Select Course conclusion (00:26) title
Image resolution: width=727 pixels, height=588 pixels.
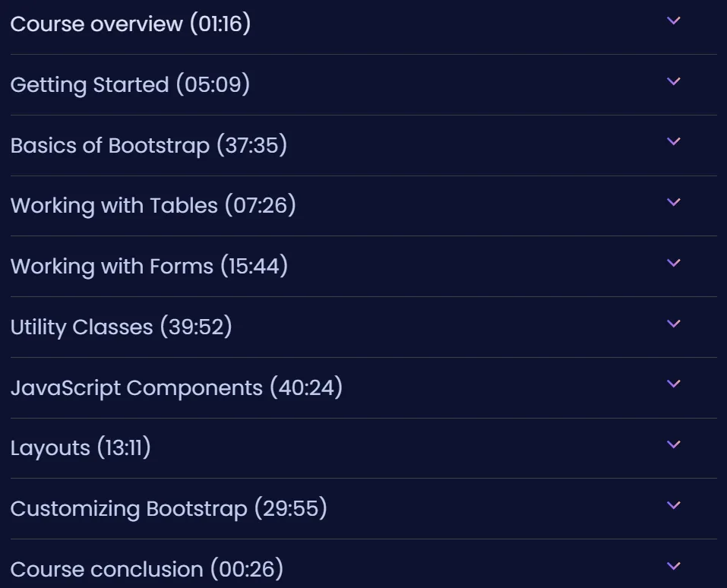147,569
